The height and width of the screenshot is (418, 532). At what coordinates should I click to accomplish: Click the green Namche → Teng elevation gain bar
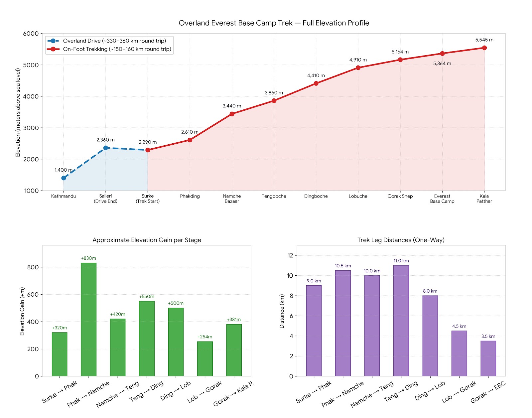(x=118, y=348)
